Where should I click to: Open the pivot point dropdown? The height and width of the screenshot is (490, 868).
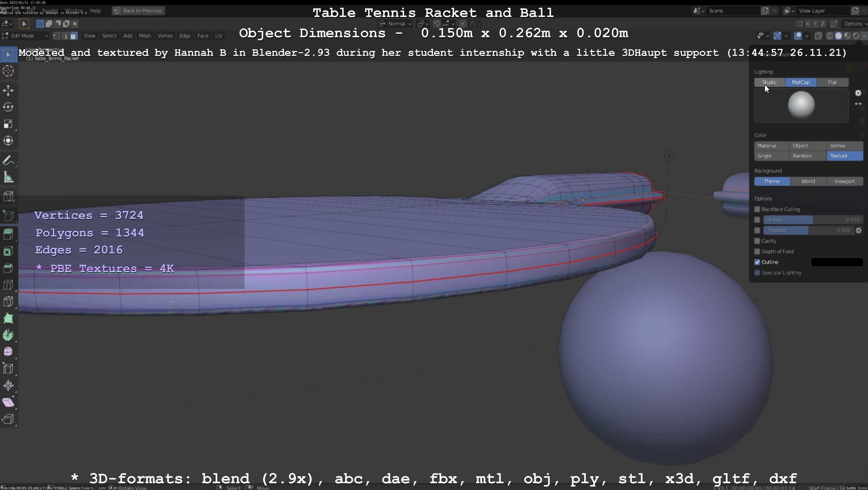423,24
